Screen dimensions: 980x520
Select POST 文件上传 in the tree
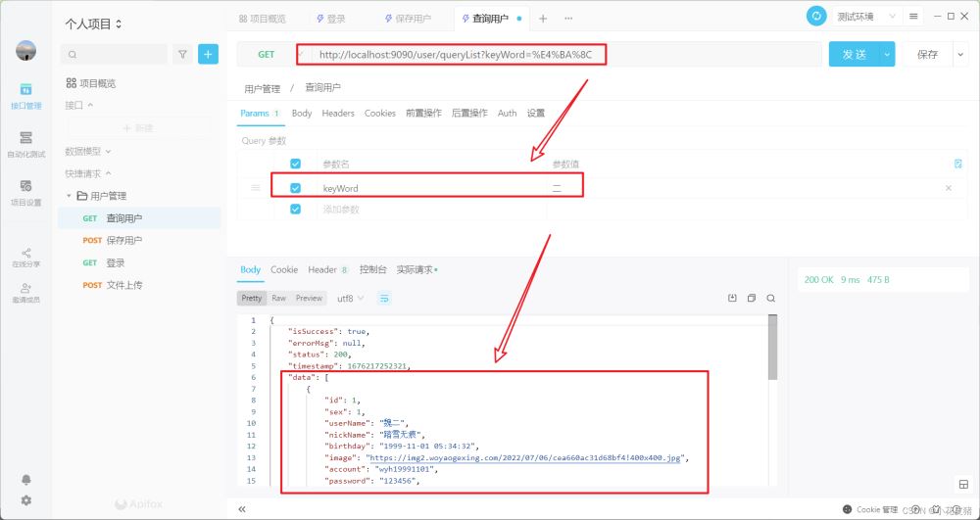click(139, 285)
